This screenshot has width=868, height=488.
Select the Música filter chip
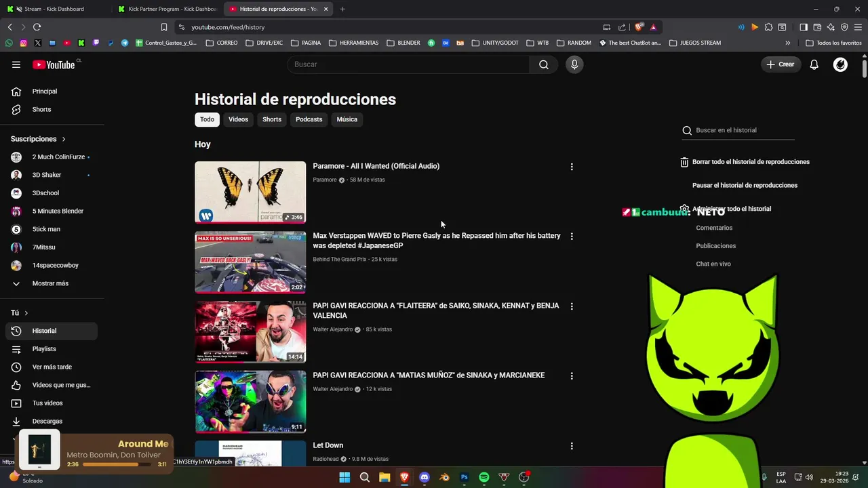pyautogui.click(x=347, y=119)
